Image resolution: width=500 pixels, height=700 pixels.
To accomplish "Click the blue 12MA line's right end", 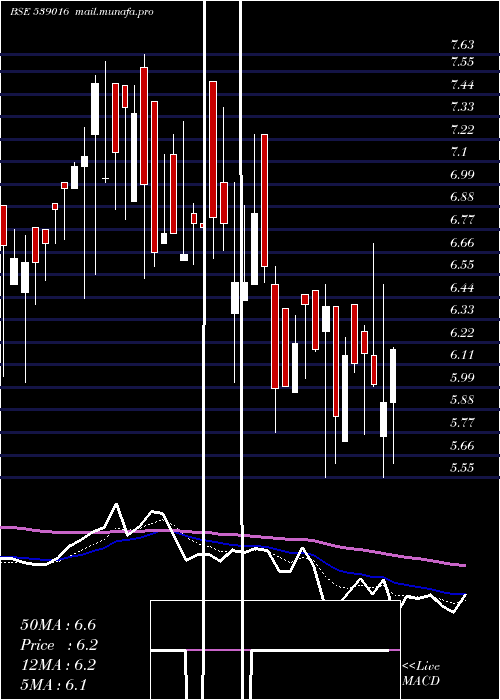I will pyautogui.click(x=463, y=594).
